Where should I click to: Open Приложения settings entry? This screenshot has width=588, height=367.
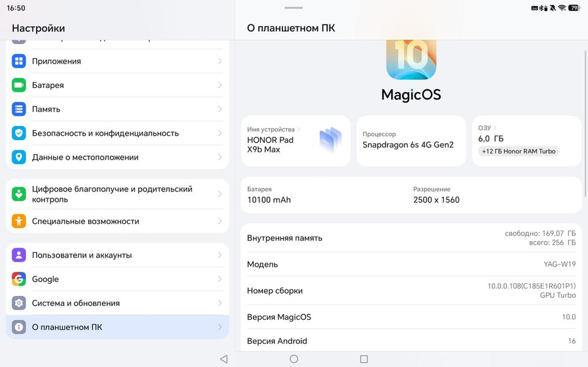click(x=117, y=61)
